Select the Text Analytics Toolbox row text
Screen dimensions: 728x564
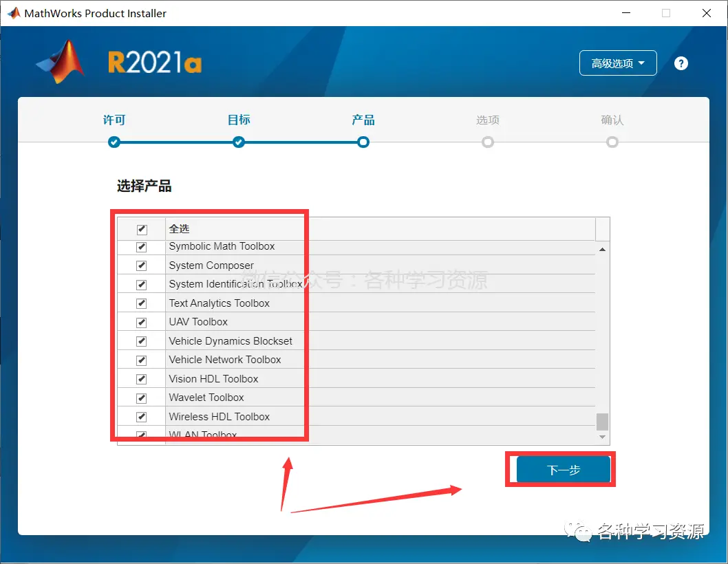tap(219, 303)
